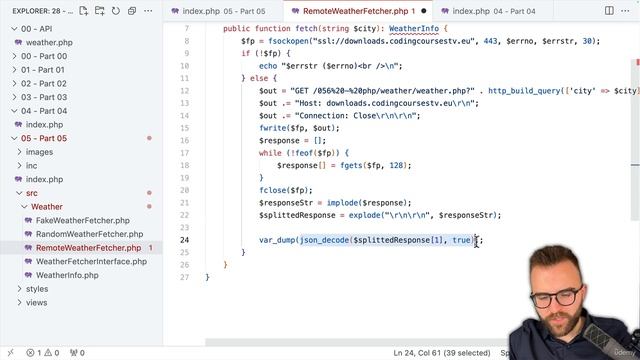Open editor more actions ellipsis menu
The width and height of the screenshot is (640, 360).
tap(625, 11)
